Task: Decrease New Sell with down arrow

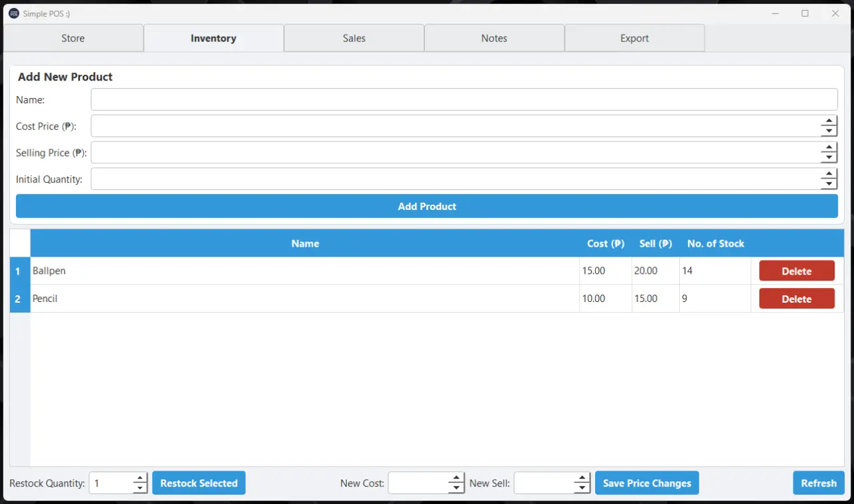Action: click(x=582, y=489)
